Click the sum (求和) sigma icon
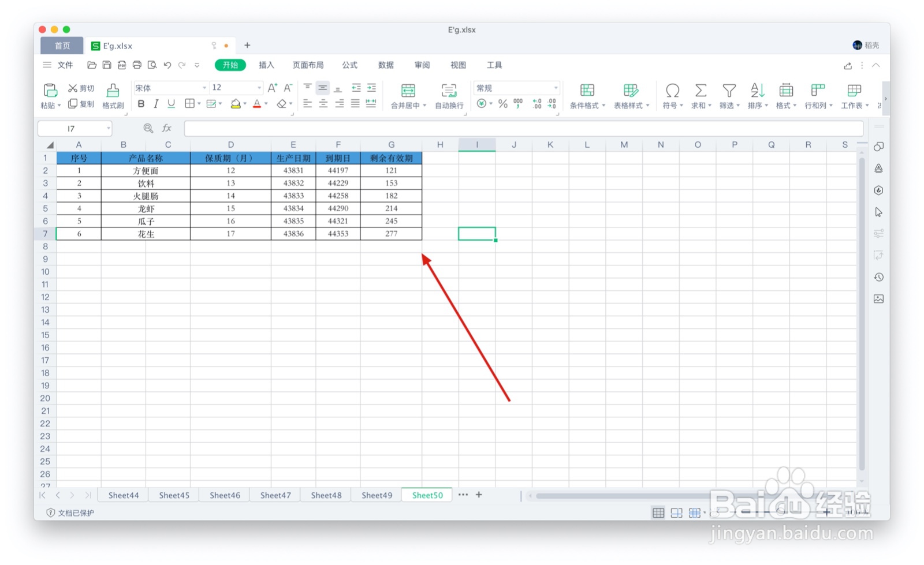The width and height of the screenshot is (924, 565). coord(701,91)
